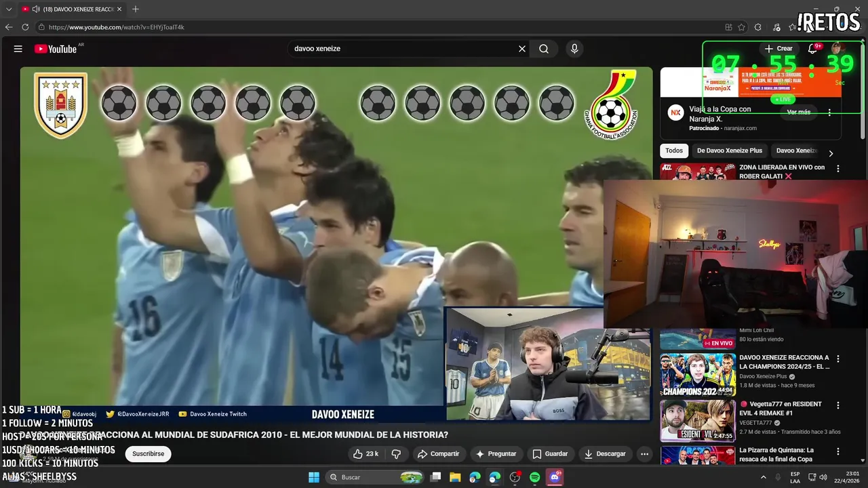Open the Naranja X ad banner
The height and width of the screenshot is (488, 868).
tap(751, 82)
